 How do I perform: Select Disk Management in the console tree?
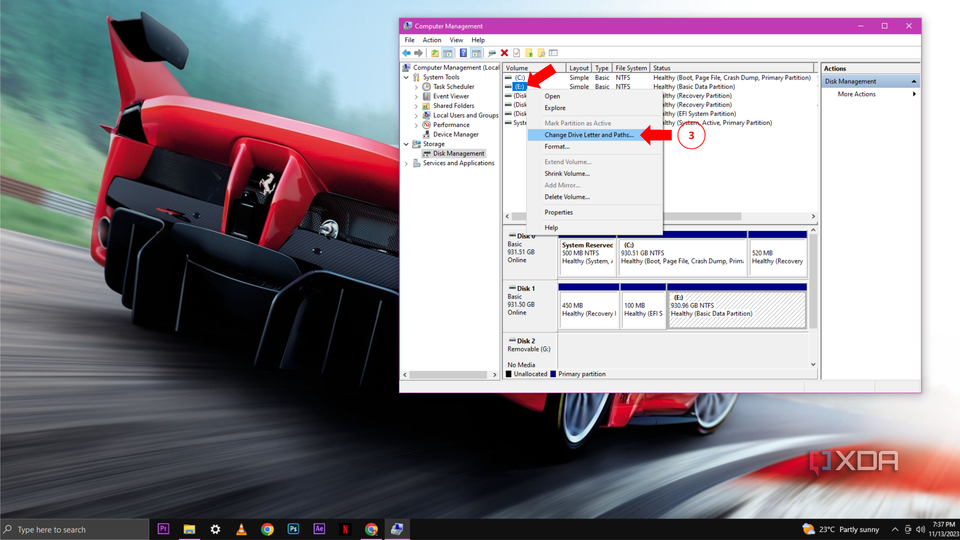[459, 154]
